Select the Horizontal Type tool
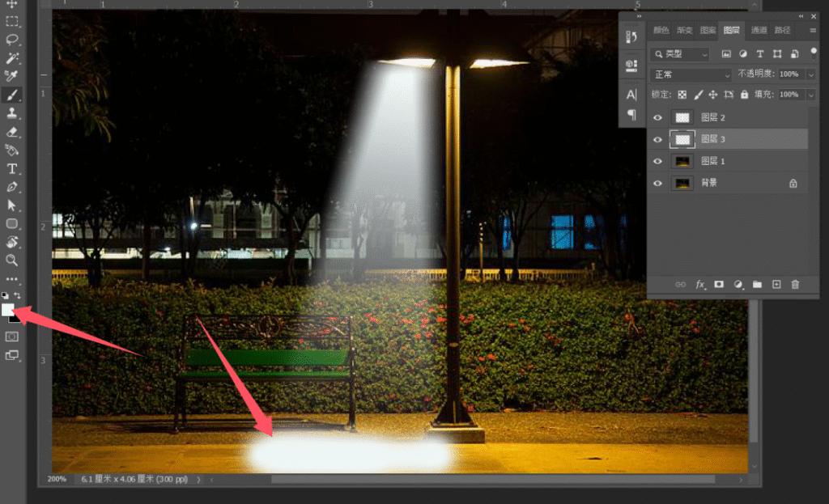The height and width of the screenshot is (504, 829). pyautogui.click(x=11, y=168)
